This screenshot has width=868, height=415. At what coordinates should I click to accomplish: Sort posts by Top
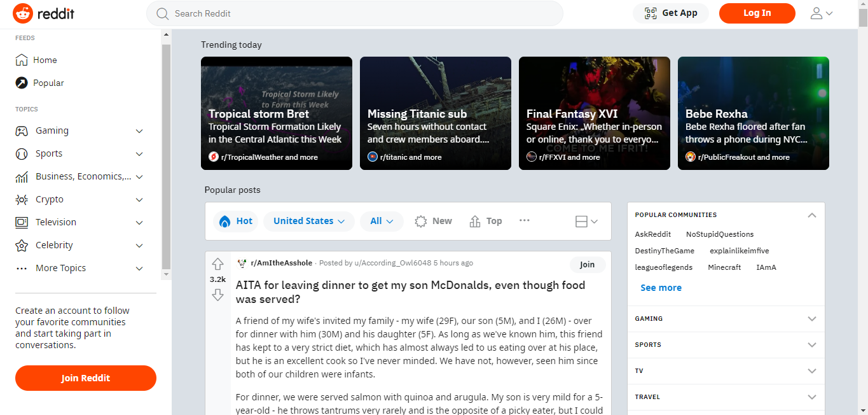[x=486, y=222]
